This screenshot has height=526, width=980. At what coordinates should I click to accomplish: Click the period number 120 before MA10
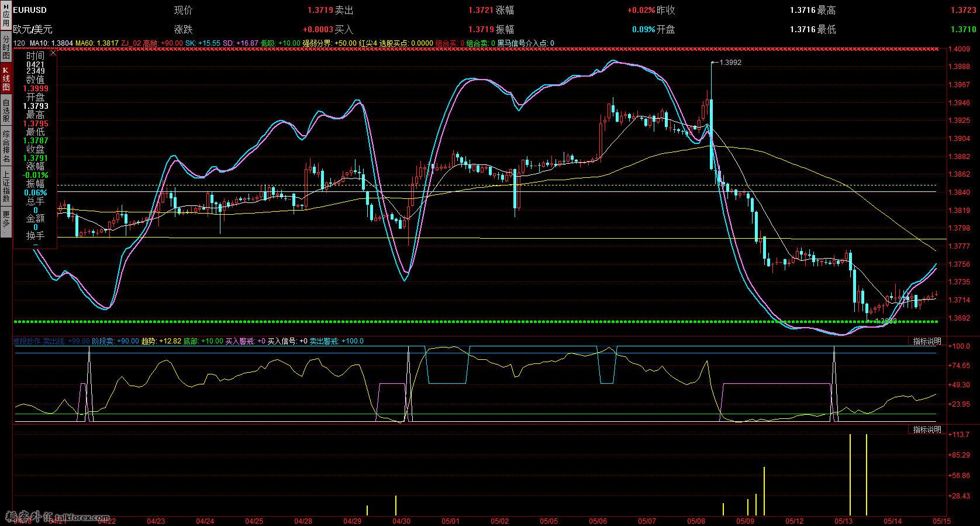[19, 43]
